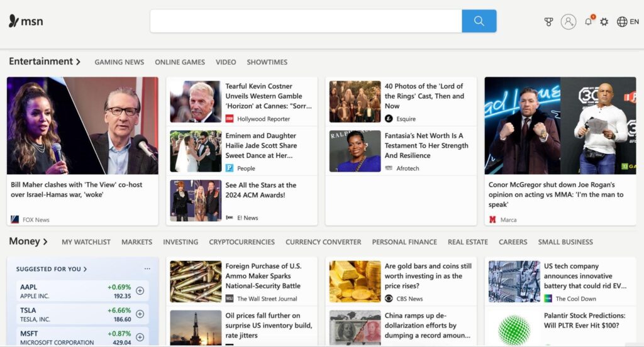Open the Currency Converter tab
644x347 pixels.
323,242
